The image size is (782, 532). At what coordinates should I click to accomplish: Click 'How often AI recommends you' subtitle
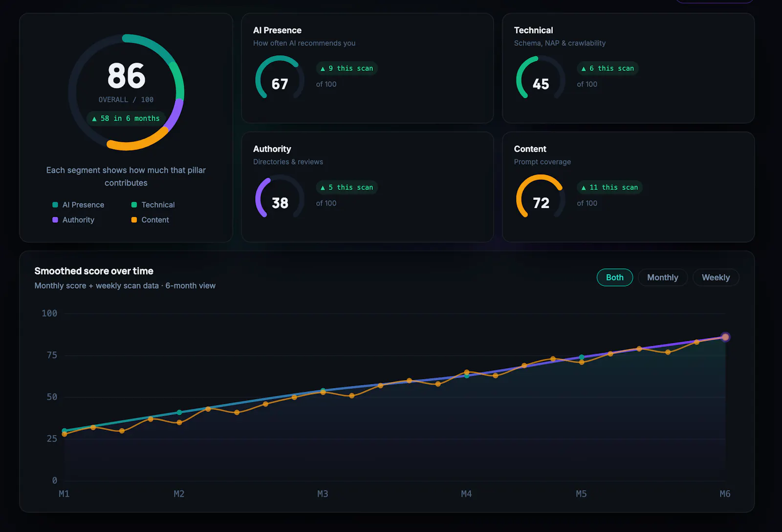(304, 43)
